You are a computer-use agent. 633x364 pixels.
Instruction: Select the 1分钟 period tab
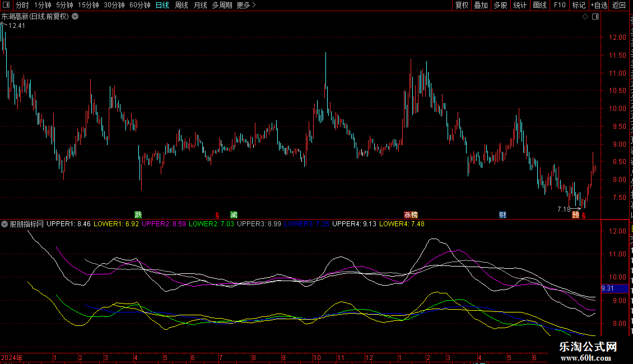point(43,5)
